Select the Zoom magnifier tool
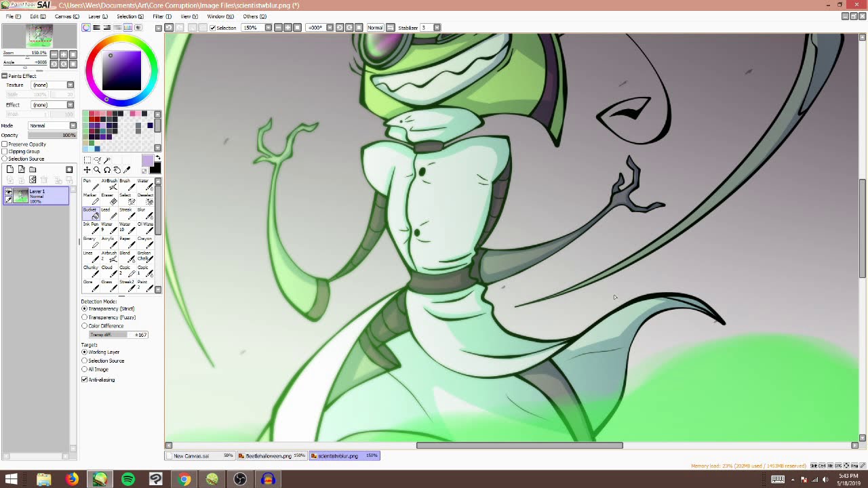This screenshot has width=868, height=488. click(x=97, y=169)
